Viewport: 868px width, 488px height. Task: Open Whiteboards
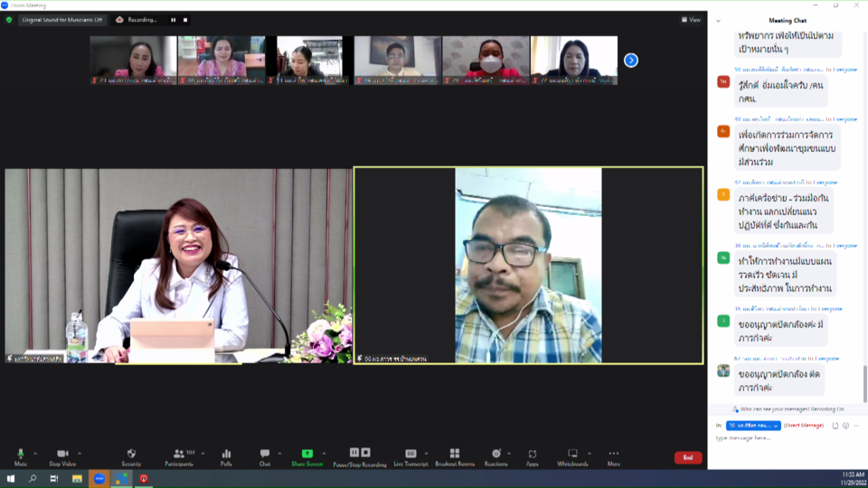click(572, 457)
